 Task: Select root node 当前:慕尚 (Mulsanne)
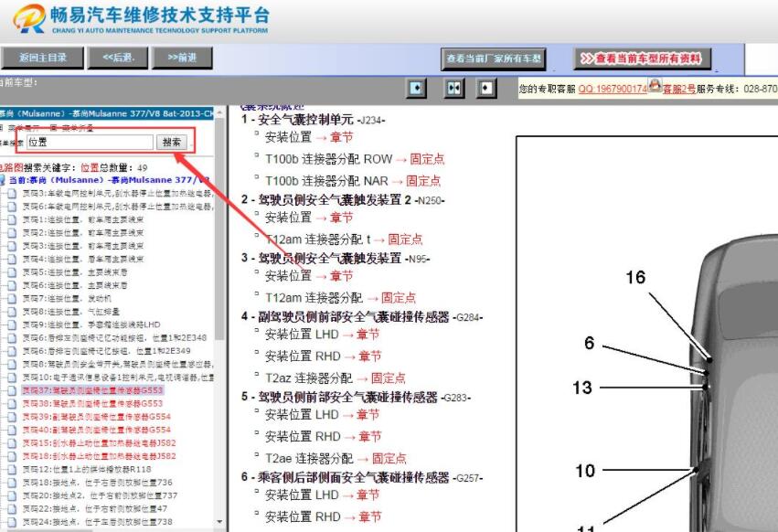(x=109, y=180)
